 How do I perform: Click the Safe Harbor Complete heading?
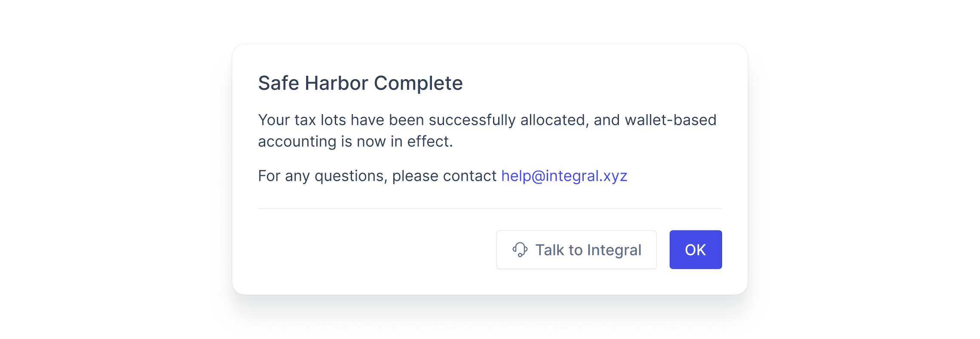point(360,83)
